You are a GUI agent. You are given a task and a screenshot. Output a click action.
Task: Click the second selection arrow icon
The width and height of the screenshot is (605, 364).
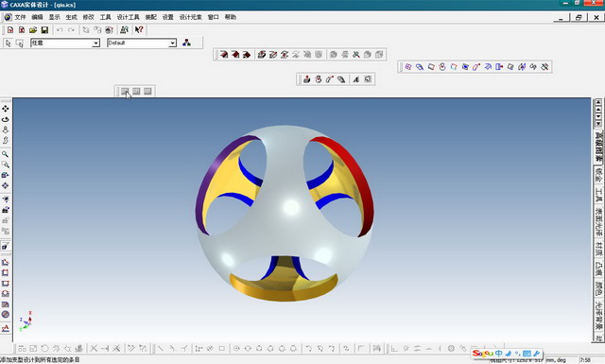(19, 43)
